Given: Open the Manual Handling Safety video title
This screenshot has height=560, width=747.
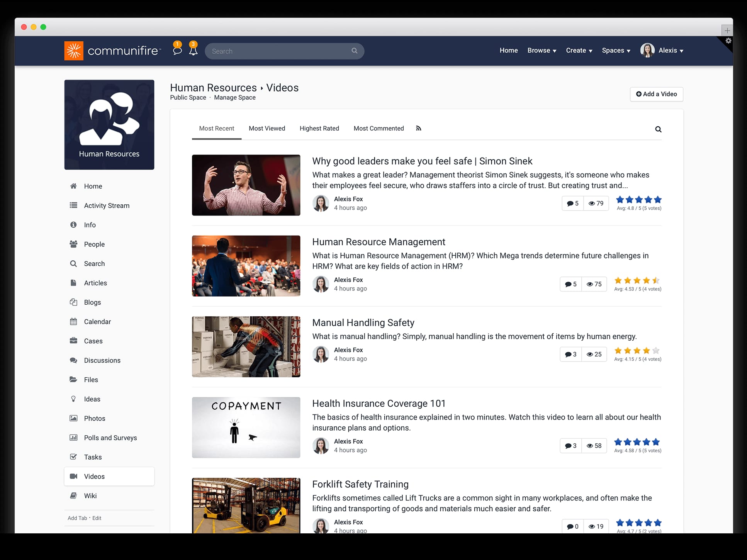Looking at the screenshot, I should (x=363, y=322).
